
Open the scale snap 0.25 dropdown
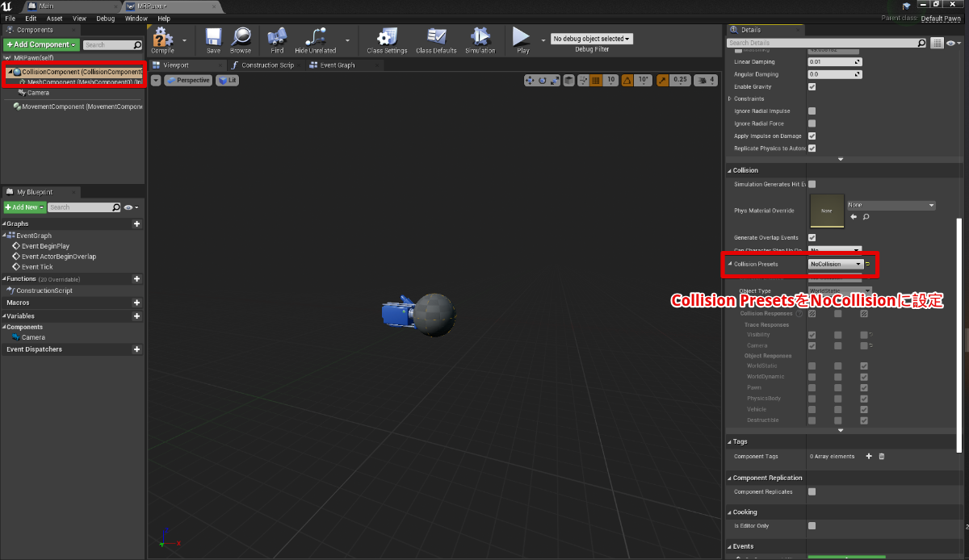pos(680,80)
